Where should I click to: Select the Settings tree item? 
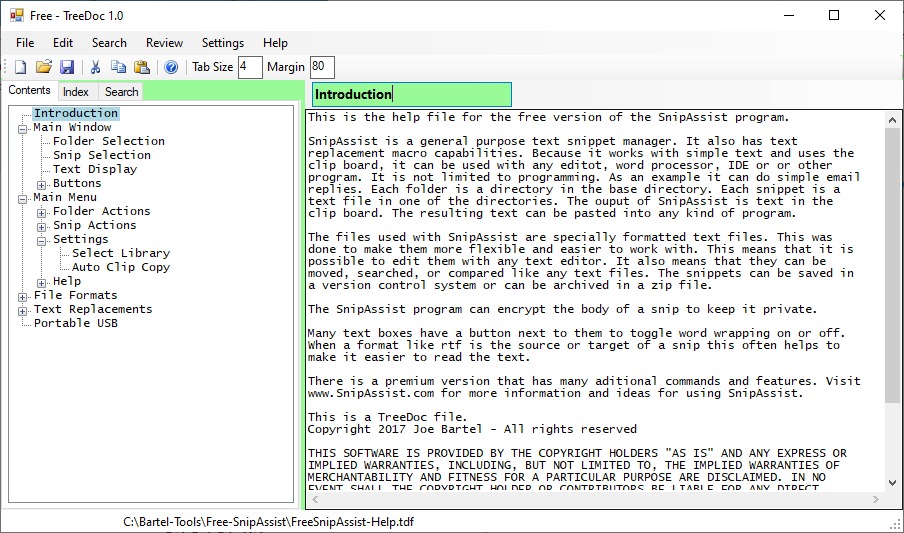81,239
